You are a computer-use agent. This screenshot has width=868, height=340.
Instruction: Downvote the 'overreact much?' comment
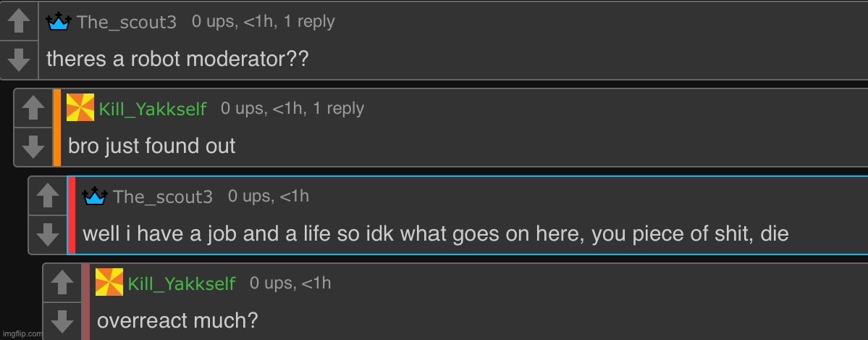click(62, 322)
